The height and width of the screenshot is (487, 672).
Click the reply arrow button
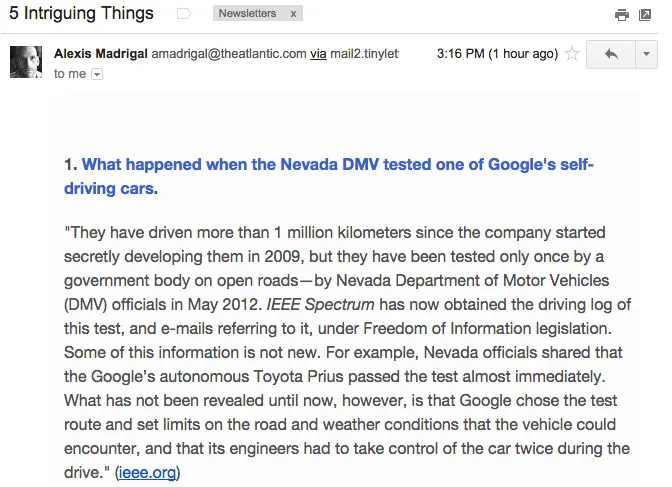pos(611,54)
